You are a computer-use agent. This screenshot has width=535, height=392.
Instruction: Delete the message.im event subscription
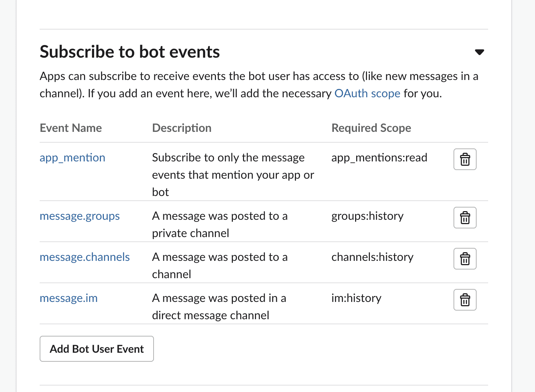tap(465, 300)
